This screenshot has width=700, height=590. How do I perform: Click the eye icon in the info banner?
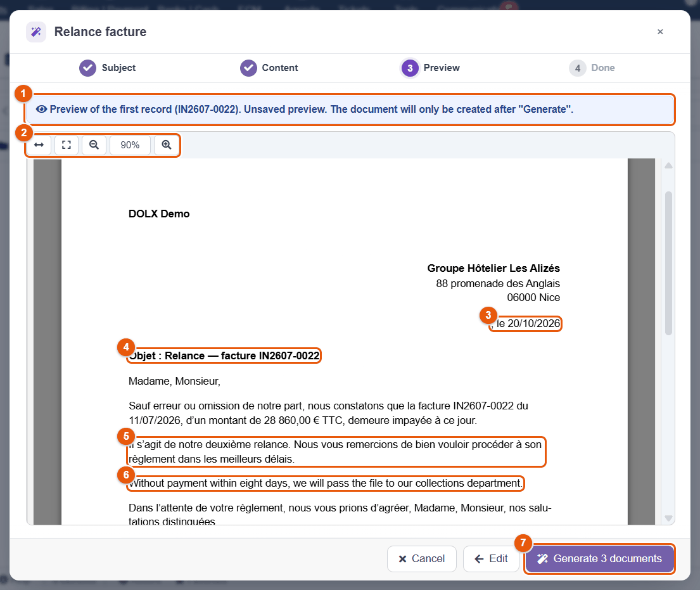[x=42, y=110]
